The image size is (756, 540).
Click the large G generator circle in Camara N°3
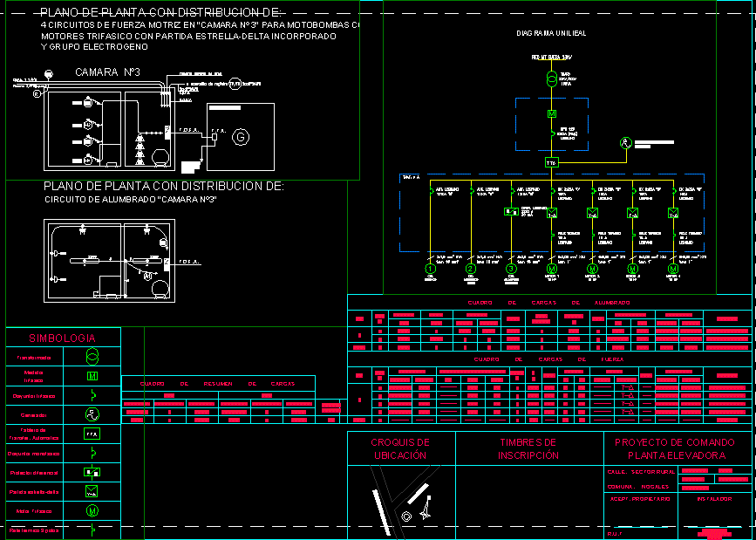pos(241,135)
